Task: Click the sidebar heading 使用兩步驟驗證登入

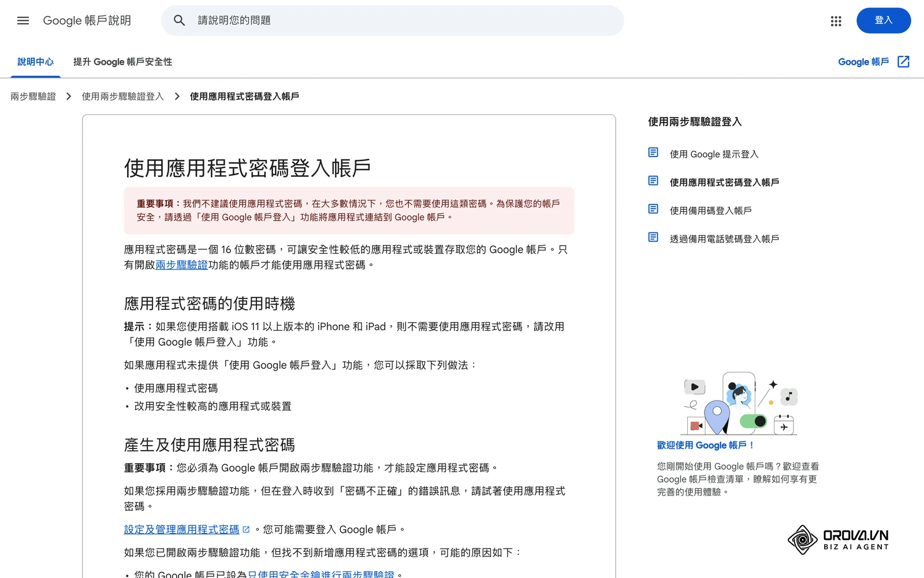Action: (x=695, y=121)
